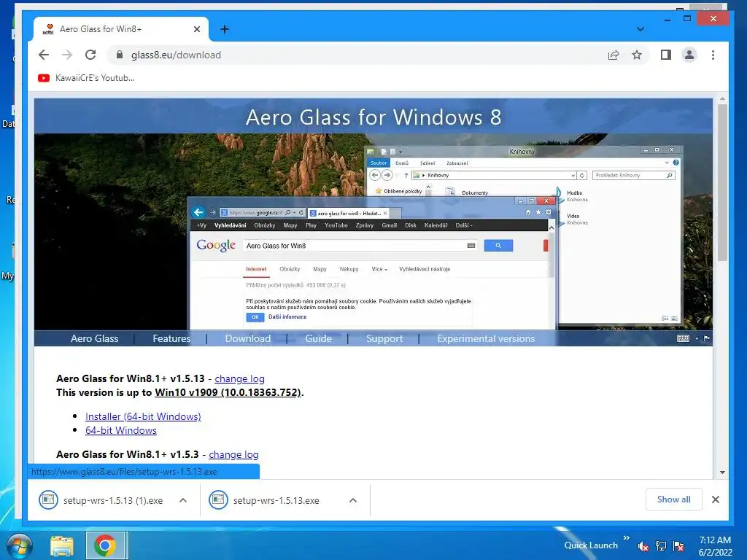View site info via the padlock icon
This screenshot has width=747, height=560.
(120, 55)
